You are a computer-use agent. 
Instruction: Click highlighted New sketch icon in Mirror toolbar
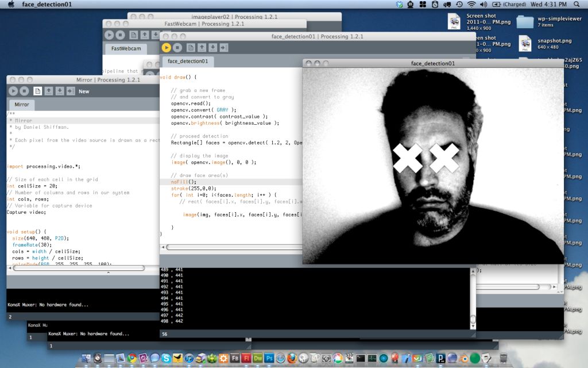pos(37,91)
